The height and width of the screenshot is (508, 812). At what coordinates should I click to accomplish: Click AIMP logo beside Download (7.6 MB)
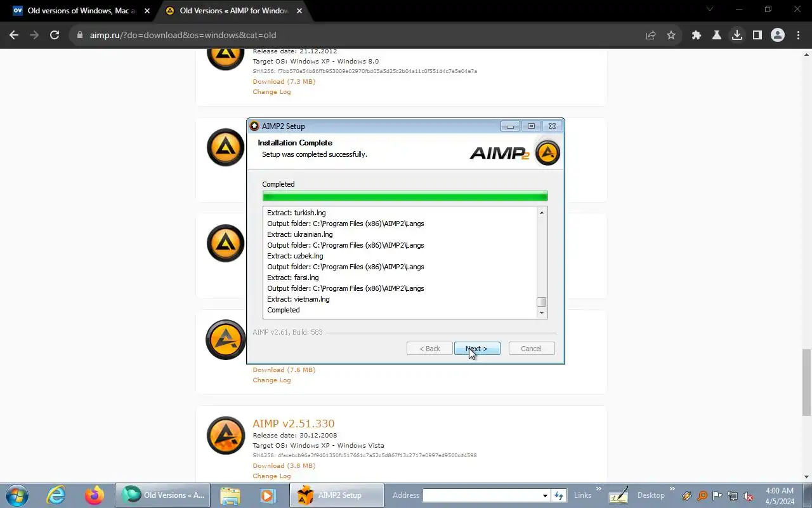[226, 340]
